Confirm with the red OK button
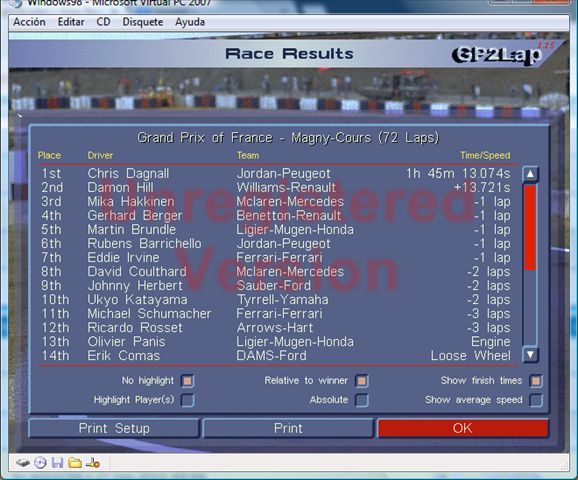This screenshot has height=480, width=578. pos(463,428)
